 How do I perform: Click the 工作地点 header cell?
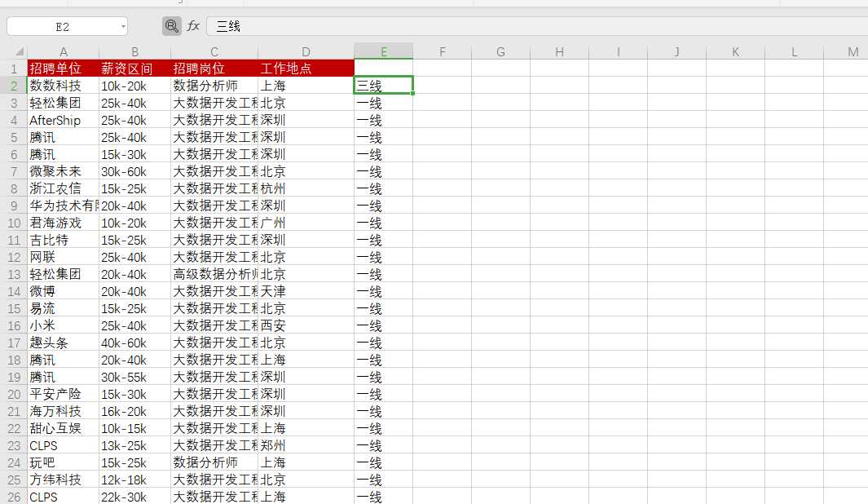click(306, 69)
